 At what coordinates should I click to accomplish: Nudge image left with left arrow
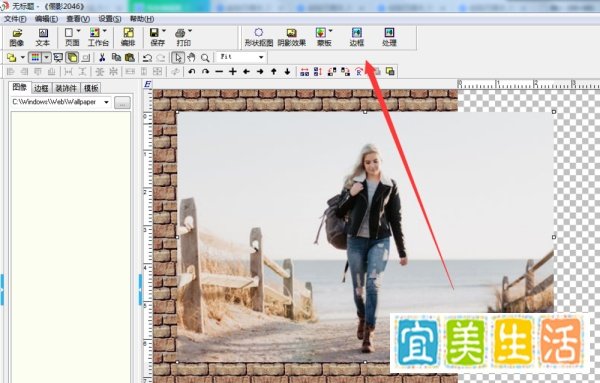pos(246,72)
